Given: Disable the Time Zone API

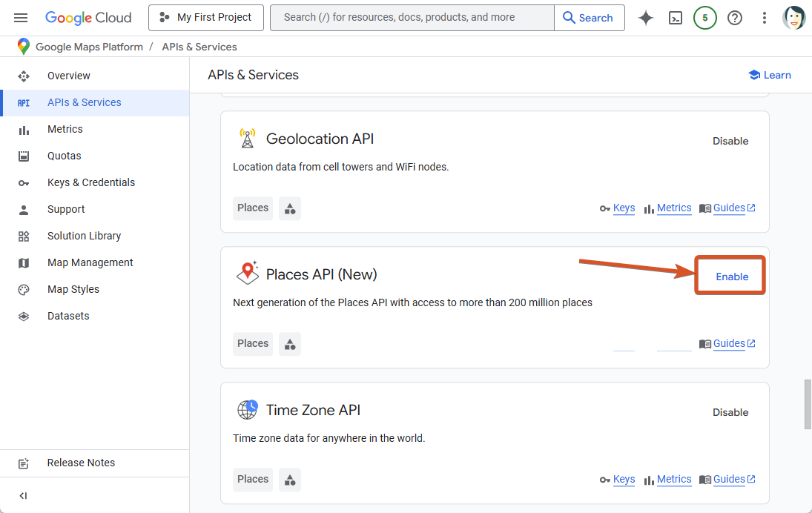Looking at the screenshot, I should pyautogui.click(x=730, y=412).
